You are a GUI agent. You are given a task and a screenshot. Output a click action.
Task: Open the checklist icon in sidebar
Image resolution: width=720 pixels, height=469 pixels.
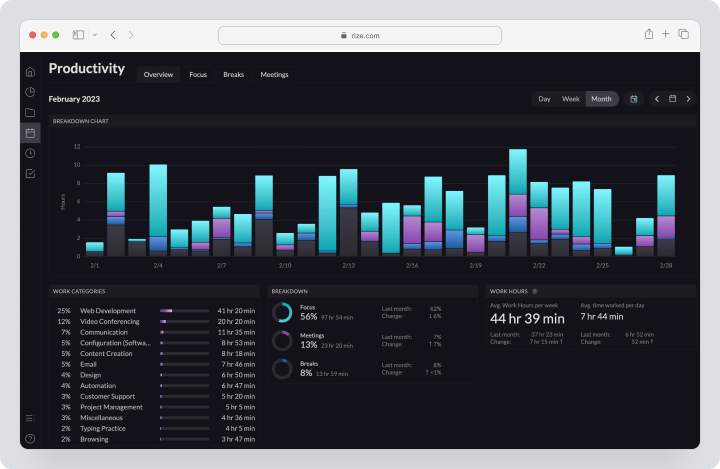pyautogui.click(x=30, y=174)
